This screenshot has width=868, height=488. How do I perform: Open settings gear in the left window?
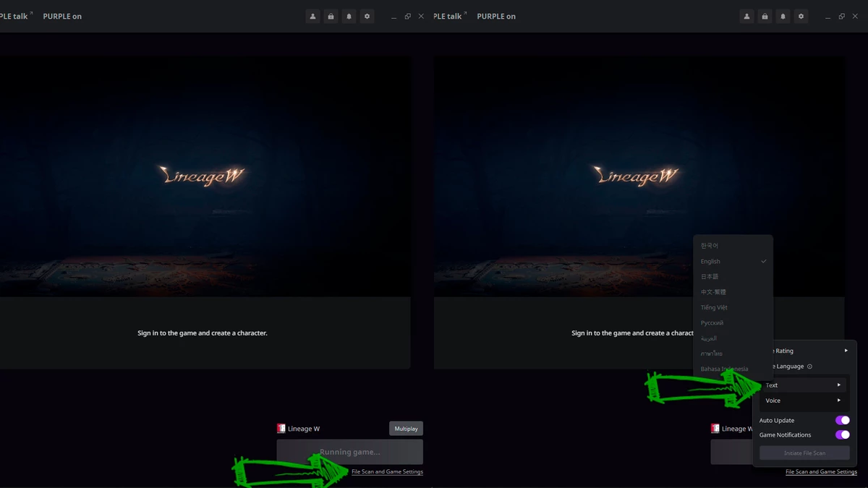pos(367,16)
